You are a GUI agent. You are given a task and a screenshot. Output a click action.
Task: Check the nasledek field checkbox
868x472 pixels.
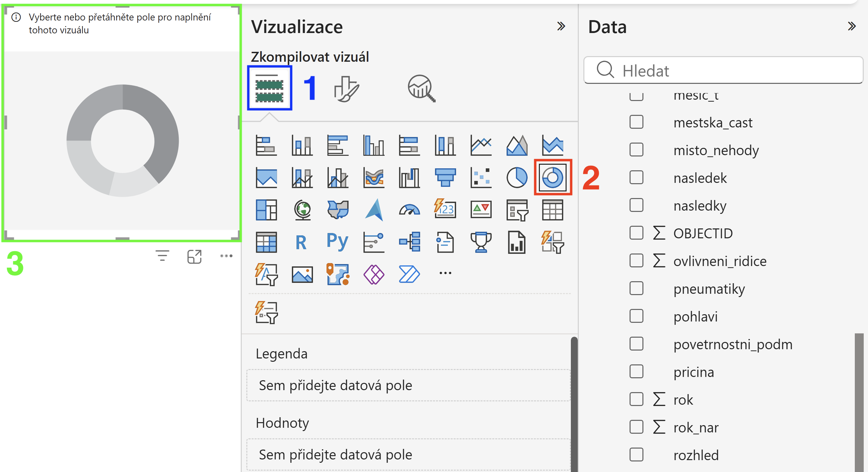[636, 177]
